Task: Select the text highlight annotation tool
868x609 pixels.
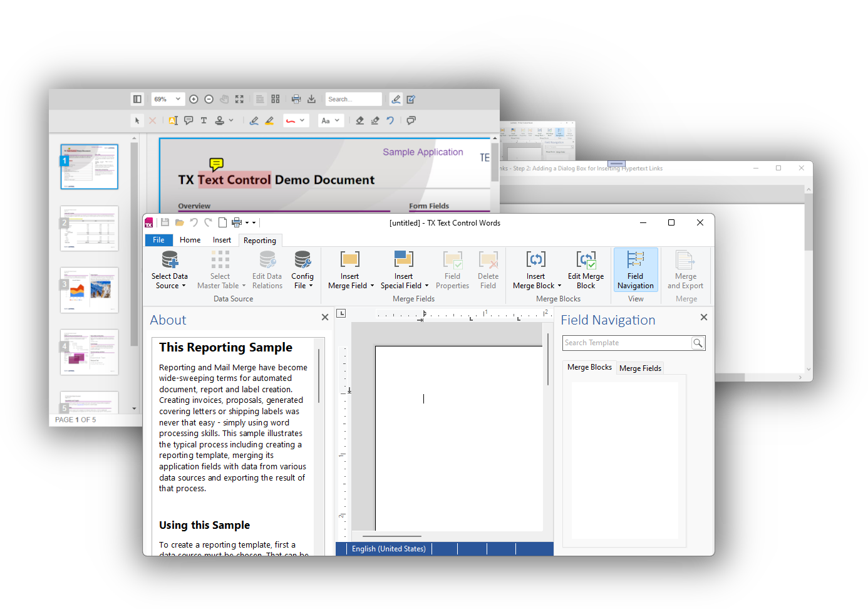Action: pyautogui.click(x=173, y=120)
